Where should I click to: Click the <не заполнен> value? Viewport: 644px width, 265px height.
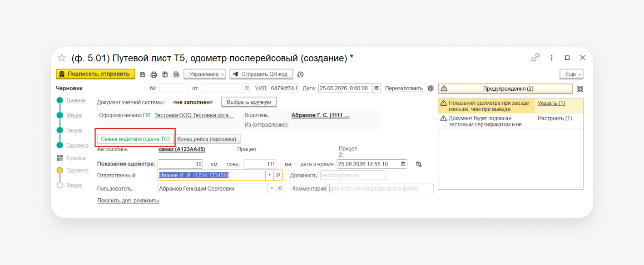coord(193,102)
